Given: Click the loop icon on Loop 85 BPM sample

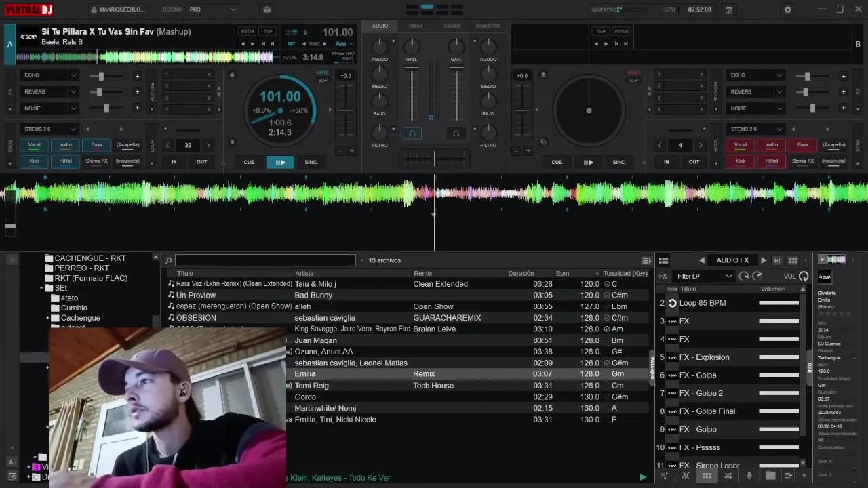Looking at the screenshot, I should (x=672, y=303).
